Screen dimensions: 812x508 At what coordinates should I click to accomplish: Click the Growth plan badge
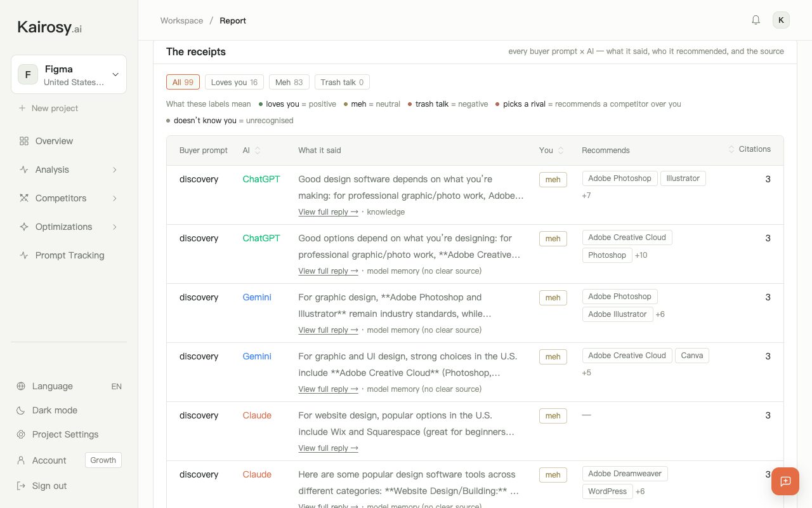click(103, 460)
